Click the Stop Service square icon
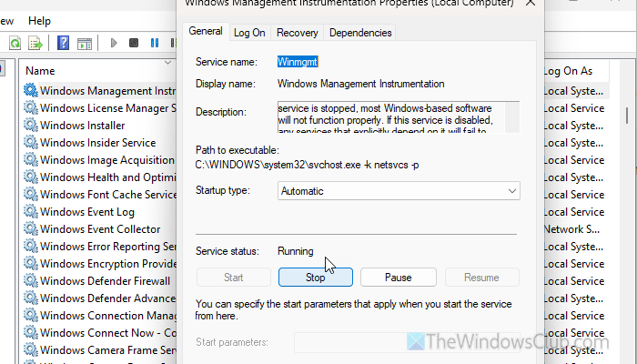 (x=134, y=43)
